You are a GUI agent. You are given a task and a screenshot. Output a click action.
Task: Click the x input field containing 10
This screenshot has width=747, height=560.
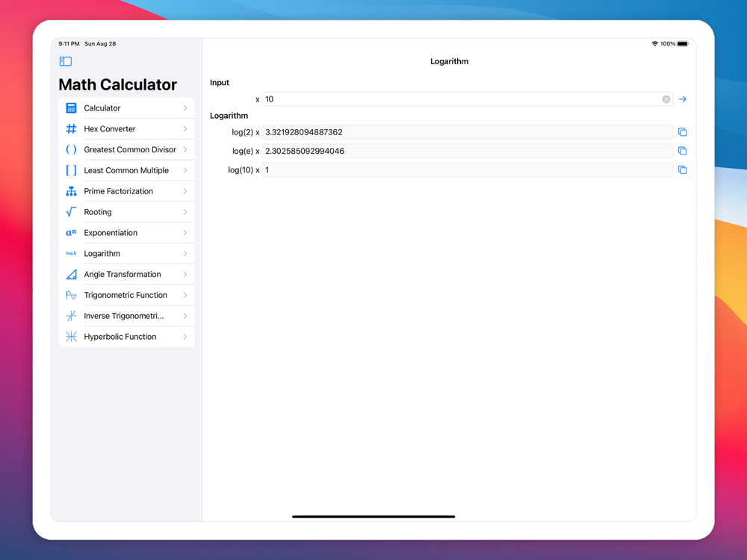[467, 99]
